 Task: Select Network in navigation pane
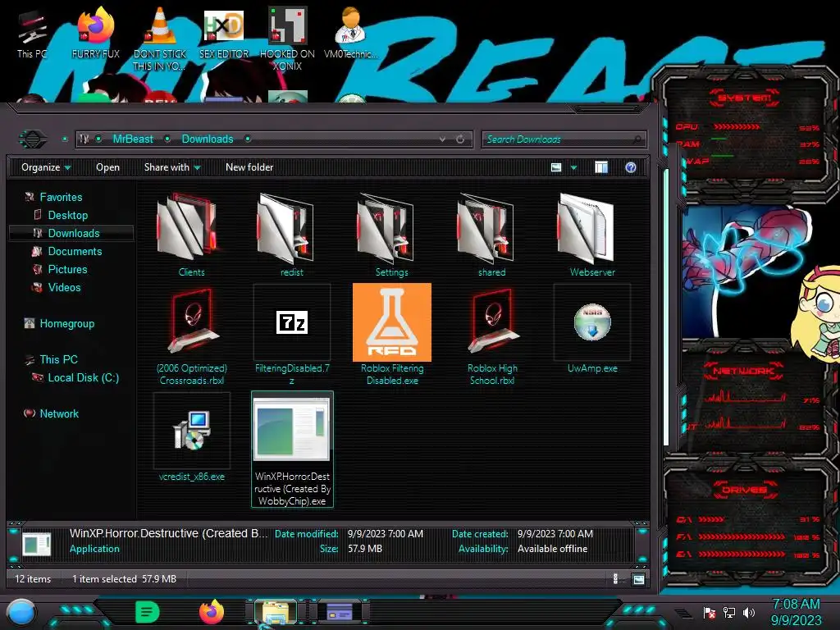(59, 413)
